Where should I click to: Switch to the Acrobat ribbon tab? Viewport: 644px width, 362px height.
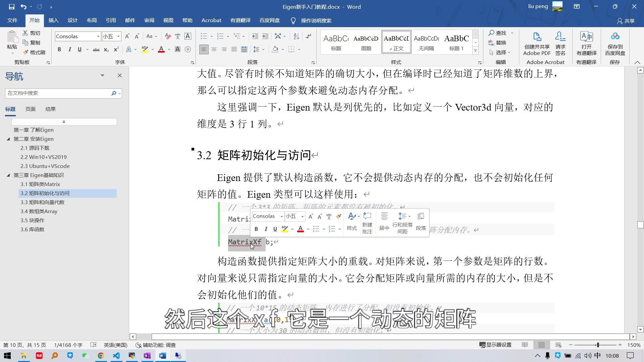[x=211, y=20]
